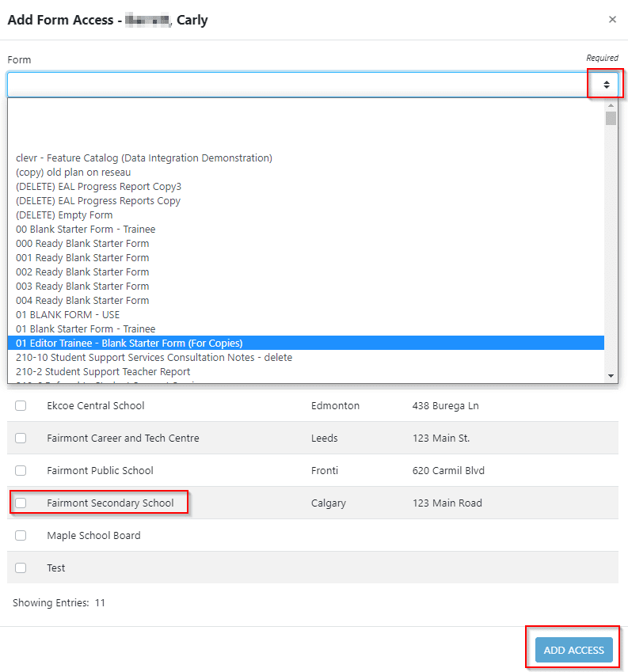This screenshot has width=628, height=672.
Task: Pick '210-2 Student Support Teacher Report'
Action: coord(103,371)
